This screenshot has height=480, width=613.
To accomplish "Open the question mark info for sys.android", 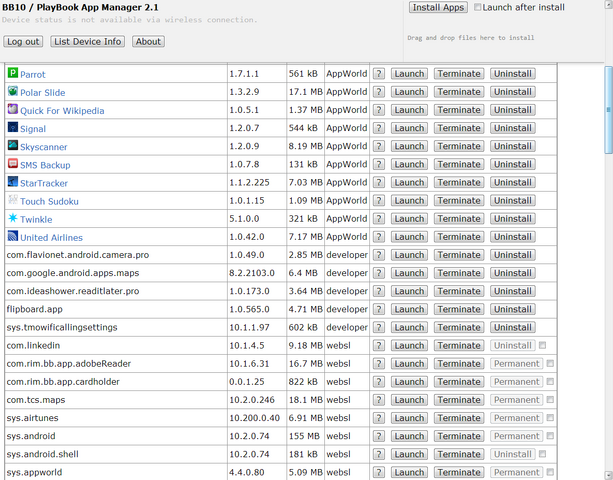I will point(378,436).
